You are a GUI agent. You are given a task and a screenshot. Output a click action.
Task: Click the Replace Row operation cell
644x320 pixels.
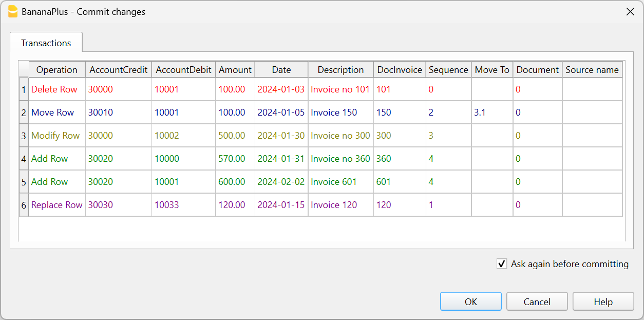click(56, 205)
